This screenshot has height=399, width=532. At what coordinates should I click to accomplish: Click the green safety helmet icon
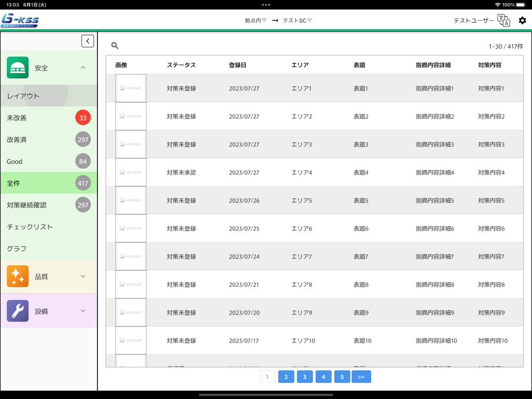coord(18,68)
